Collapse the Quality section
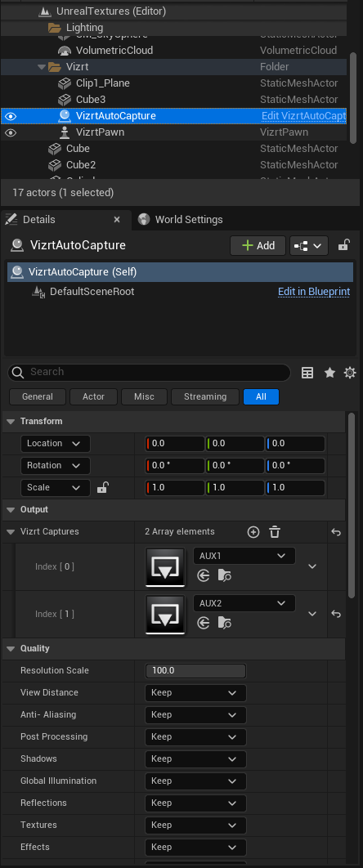 [10, 648]
